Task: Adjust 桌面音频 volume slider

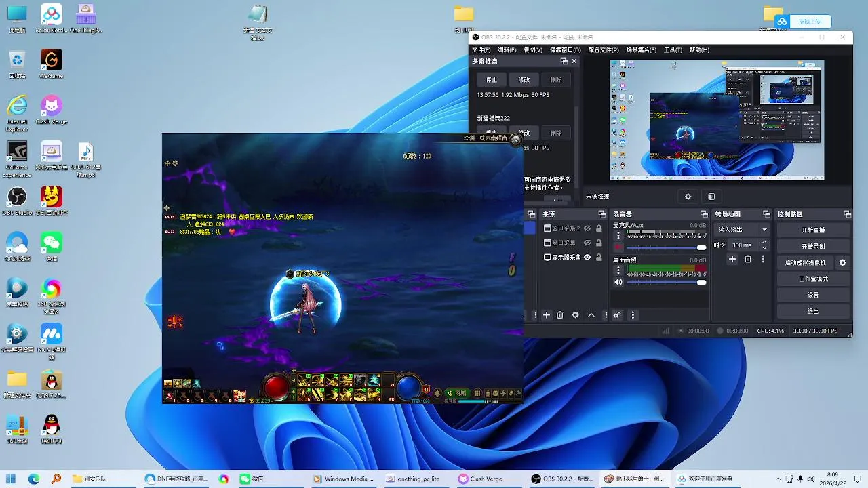Action: tap(667, 282)
